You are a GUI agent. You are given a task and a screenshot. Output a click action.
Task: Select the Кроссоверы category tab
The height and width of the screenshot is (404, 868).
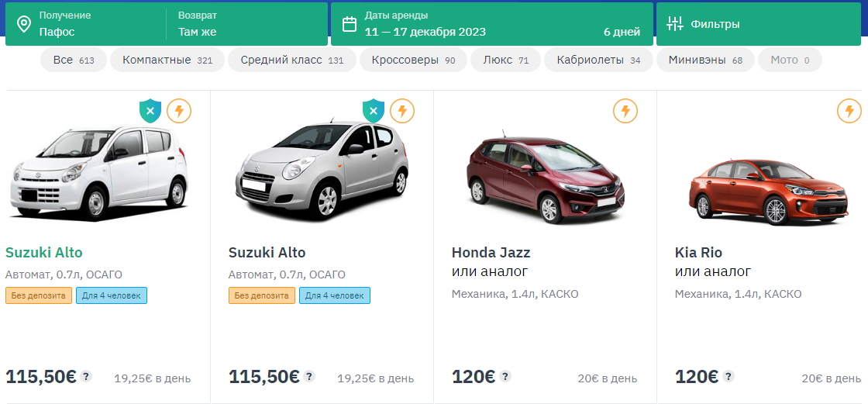pyautogui.click(x=413, y=60)
